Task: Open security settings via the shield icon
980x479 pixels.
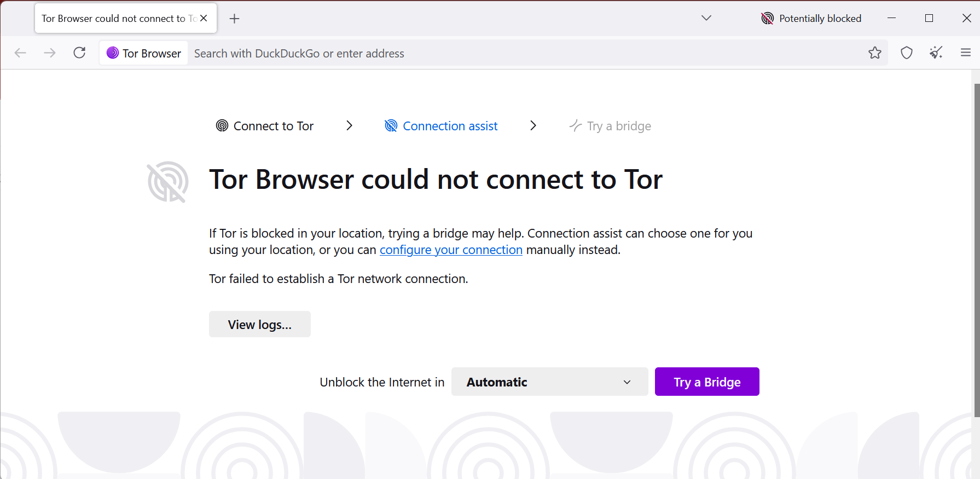Action: pos(907,53)
